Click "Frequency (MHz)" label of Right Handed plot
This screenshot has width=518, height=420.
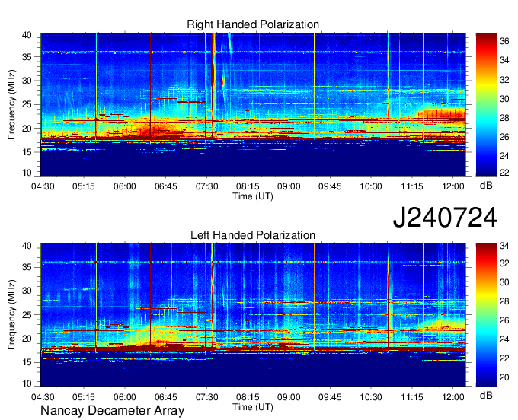[x=11, y=104]
